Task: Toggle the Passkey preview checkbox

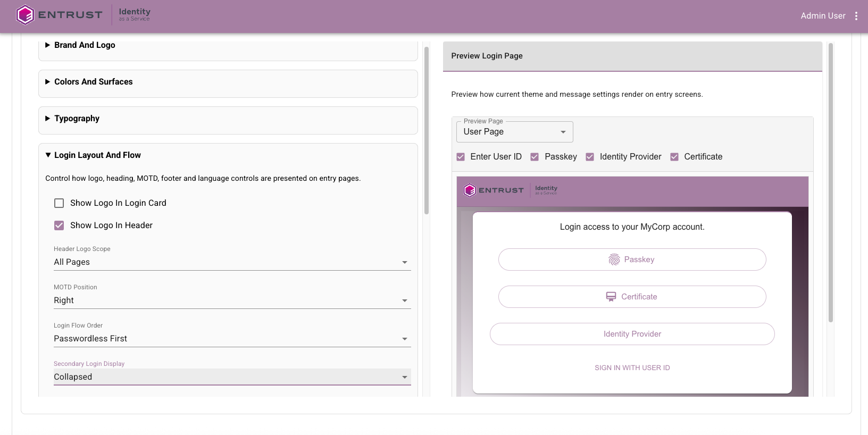Action: pos(535,157)
